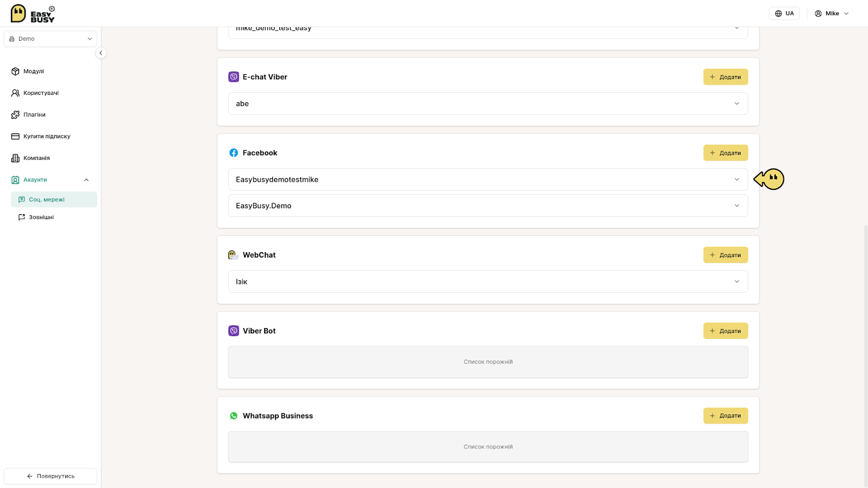Collapse sidebar with the arrow icon
This screenshot has width=868, height=488.
coord(100,53)
